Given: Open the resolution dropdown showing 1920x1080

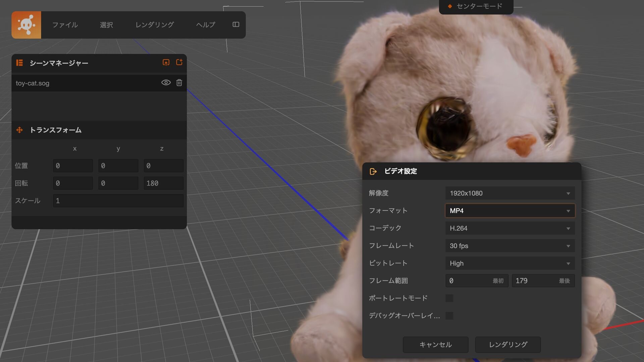Looking at the screenshot, I should coord(509,193).
